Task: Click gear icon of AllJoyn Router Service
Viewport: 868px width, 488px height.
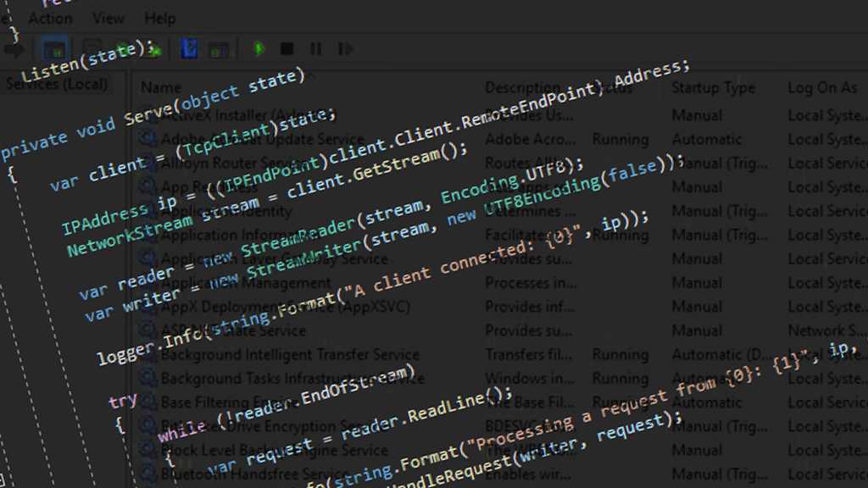Action: pos(147,163)
